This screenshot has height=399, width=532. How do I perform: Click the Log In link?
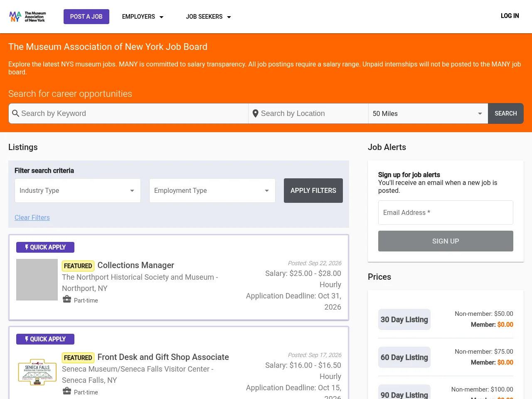510,16
